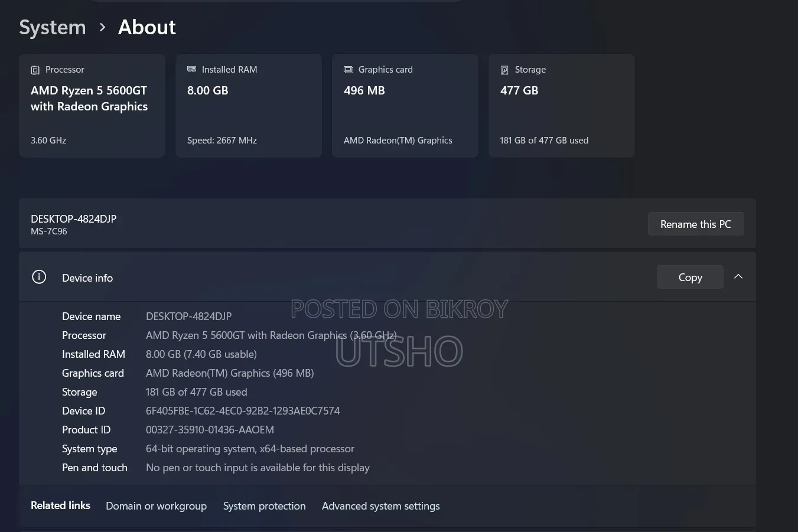Select the Processor summary card name
The height and width of the screenshot is (532, 798).
point(89,99)
